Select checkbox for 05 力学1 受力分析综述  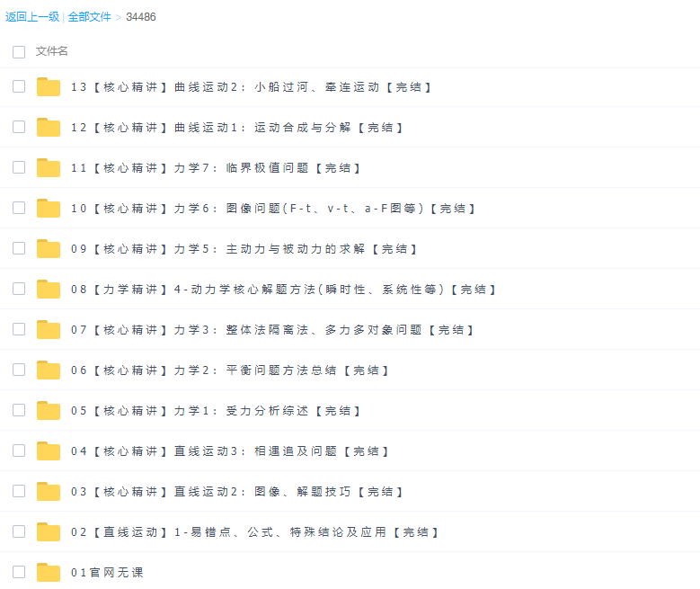(19, 410)
